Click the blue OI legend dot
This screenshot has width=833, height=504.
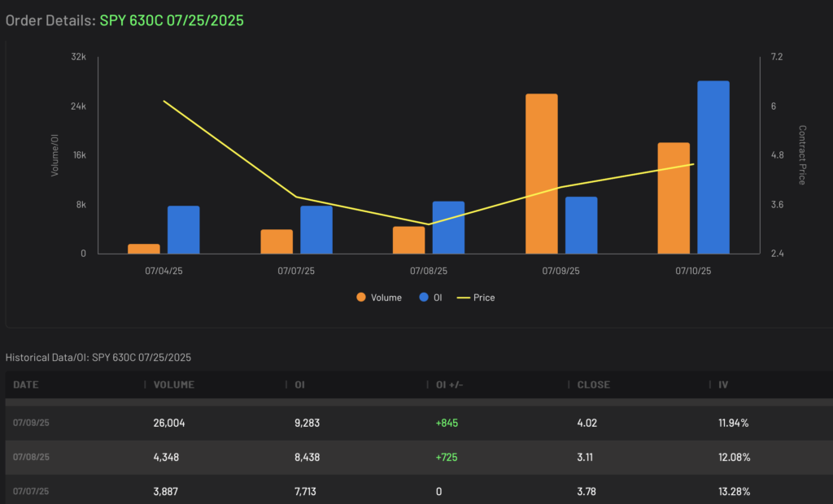[423, 298]
